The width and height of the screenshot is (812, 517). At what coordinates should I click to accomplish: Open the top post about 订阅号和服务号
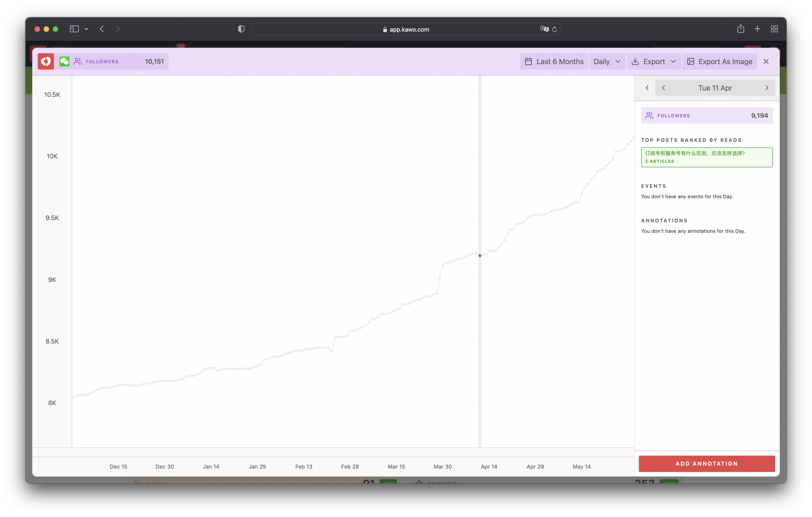click(707, 157)
